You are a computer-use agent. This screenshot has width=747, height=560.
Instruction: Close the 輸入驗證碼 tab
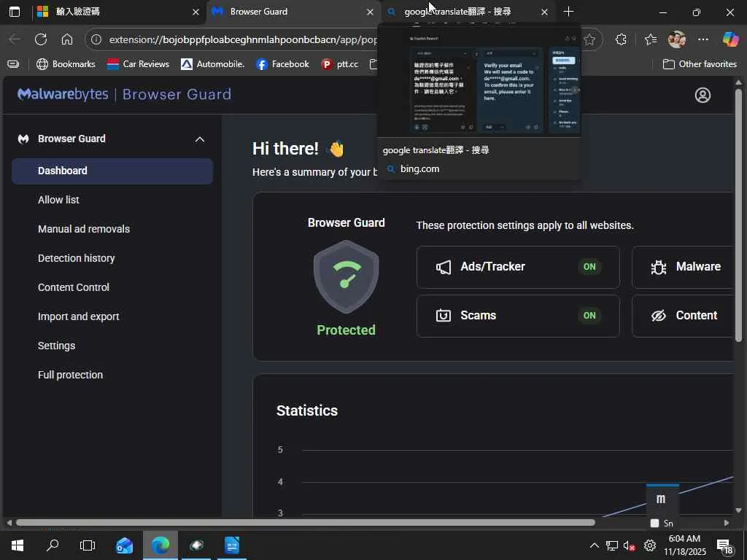coord(196,12)
